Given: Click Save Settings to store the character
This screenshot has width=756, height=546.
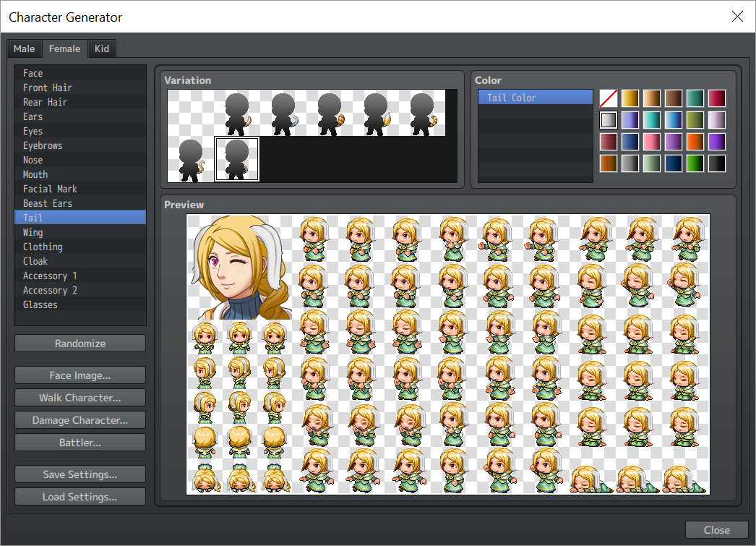Looking at the screenshot, I should pyautogui.click(x=80, y=474).
